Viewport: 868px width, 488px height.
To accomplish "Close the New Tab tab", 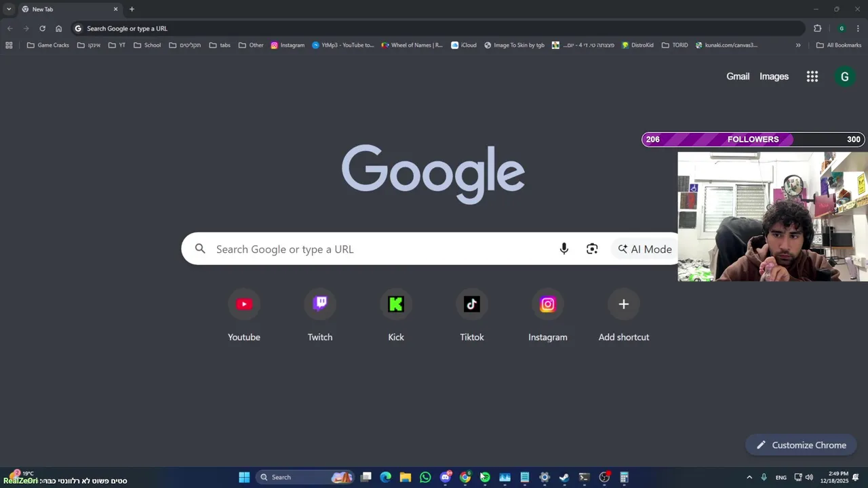I will (115, 9).
